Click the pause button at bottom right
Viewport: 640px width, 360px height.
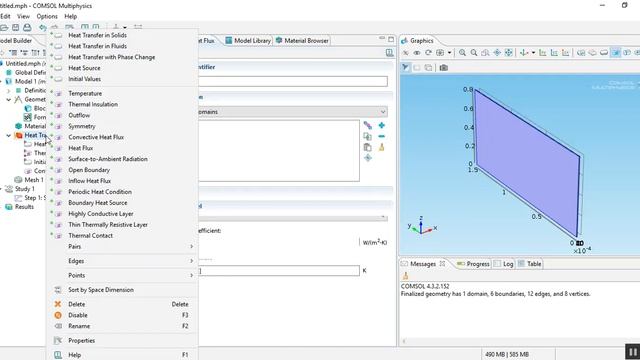click(x=632, y=352)
